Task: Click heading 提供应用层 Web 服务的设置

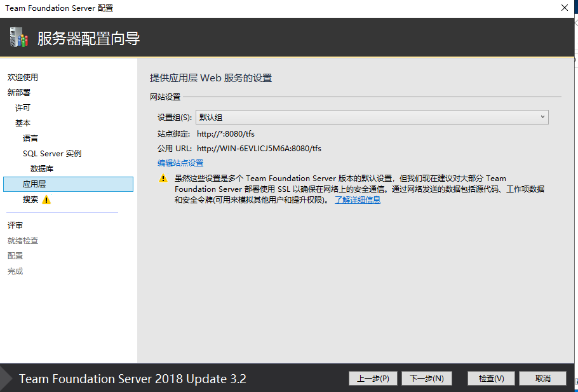Action: point(211,78)
